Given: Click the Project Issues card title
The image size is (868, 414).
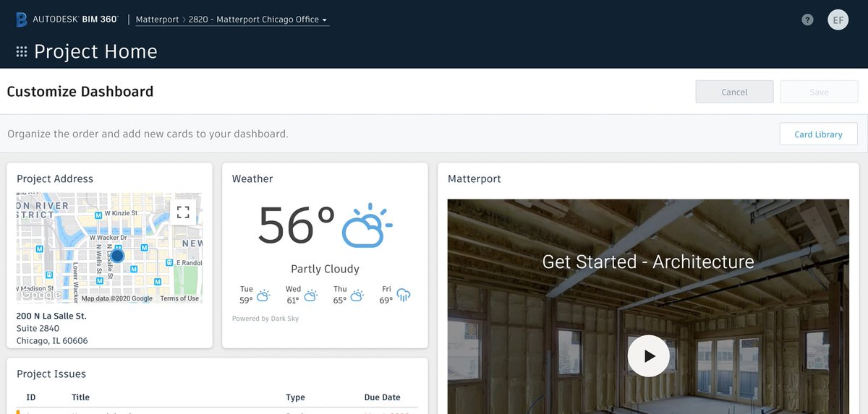Looking at the screenshot, I should tap(51, 374).
